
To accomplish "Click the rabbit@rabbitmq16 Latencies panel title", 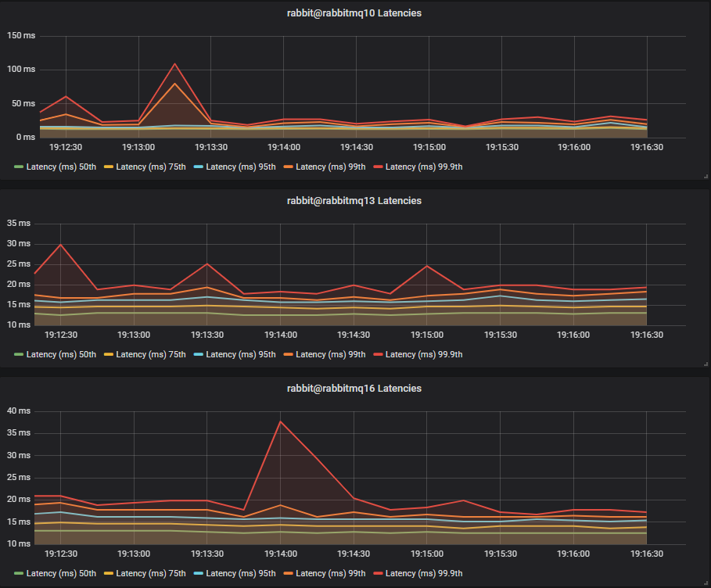I will 354,388.
